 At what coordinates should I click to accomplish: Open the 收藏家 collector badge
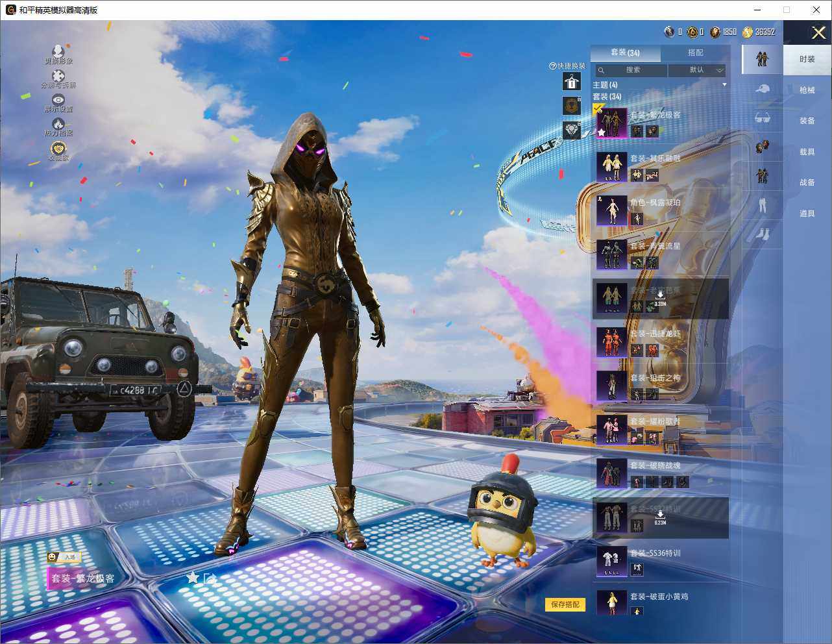click(58, 149)
